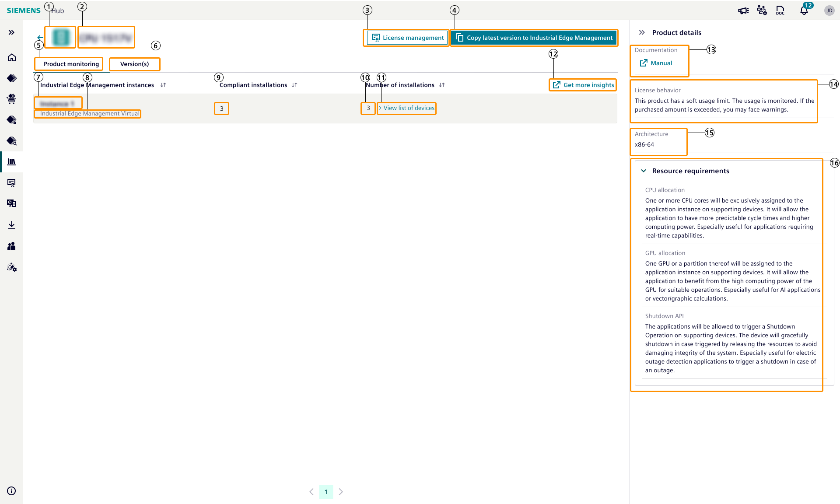The width and height of the screenshot is (840, 504).
Task: Open the user settings gear icon in sidebar
Action: click(x=12, y=267)
